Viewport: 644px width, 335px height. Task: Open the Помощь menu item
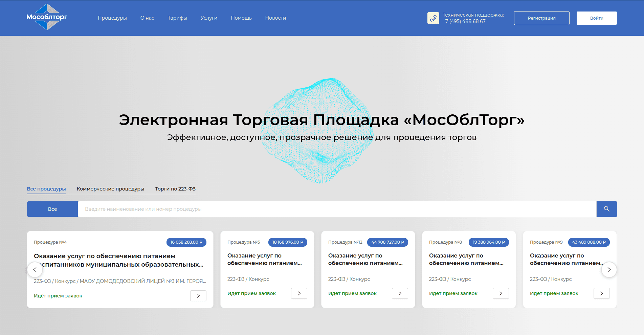[x=241, y=18]
